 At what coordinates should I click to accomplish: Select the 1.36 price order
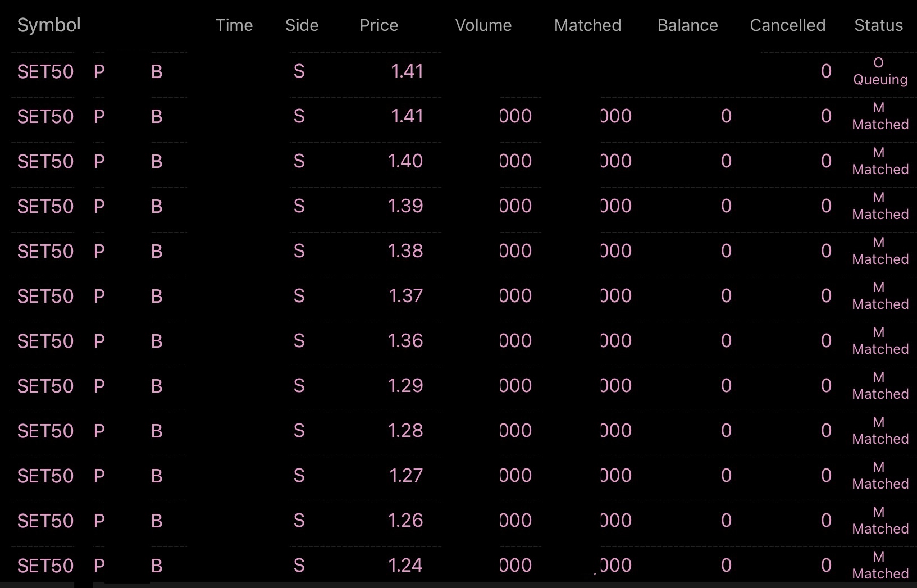(405, 341)
